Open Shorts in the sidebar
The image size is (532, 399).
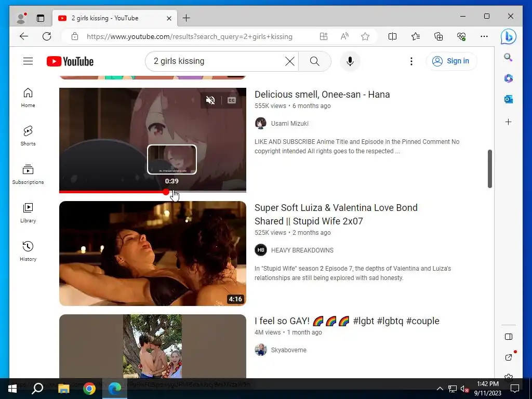point(28,136)
